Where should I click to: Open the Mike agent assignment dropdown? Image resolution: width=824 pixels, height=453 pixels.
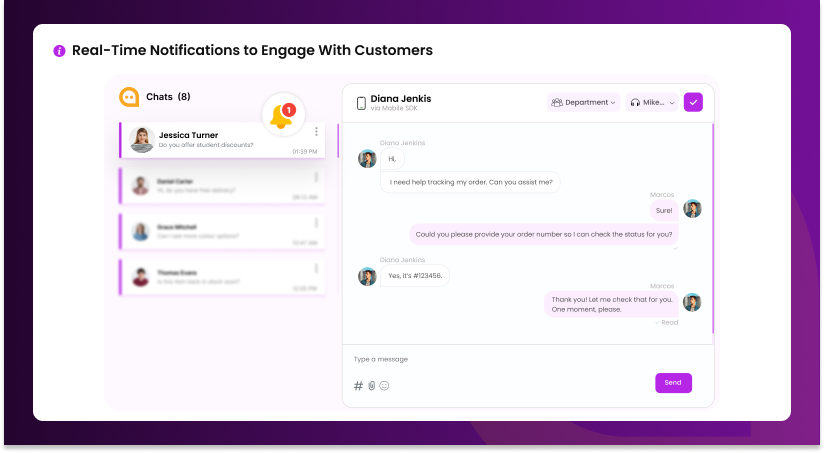coord(652,102)
